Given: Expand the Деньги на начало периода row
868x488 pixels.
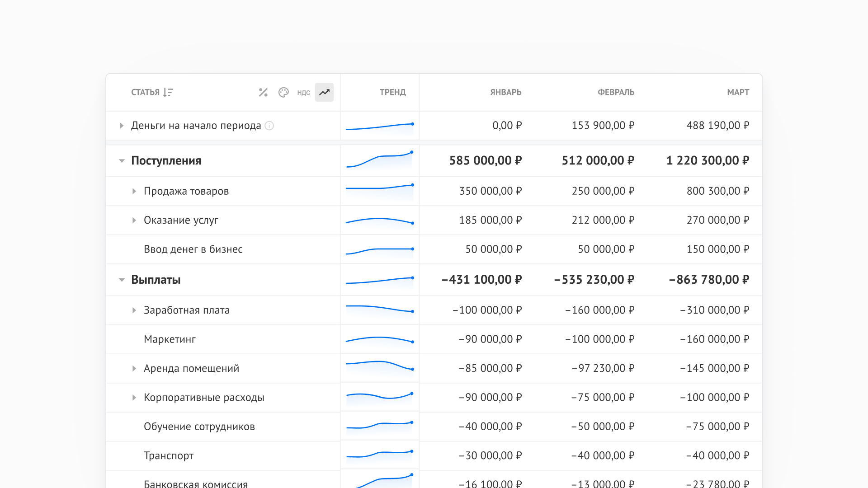Looking at the screenshot, I should (121, 126).
